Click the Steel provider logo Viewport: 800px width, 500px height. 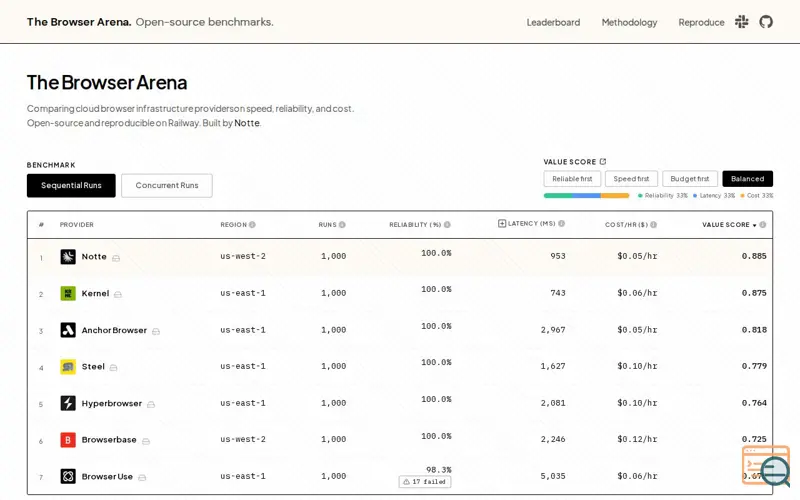point(68,366)
